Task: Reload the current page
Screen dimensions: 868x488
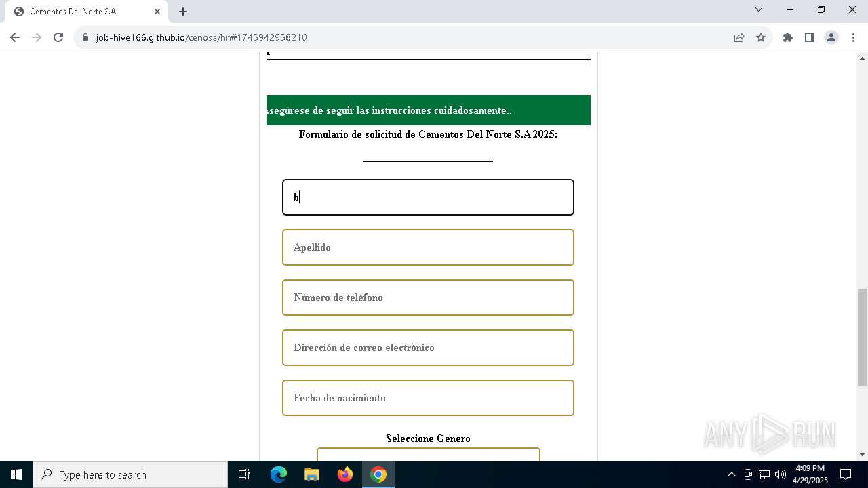Action: click(x=58, y=37)
